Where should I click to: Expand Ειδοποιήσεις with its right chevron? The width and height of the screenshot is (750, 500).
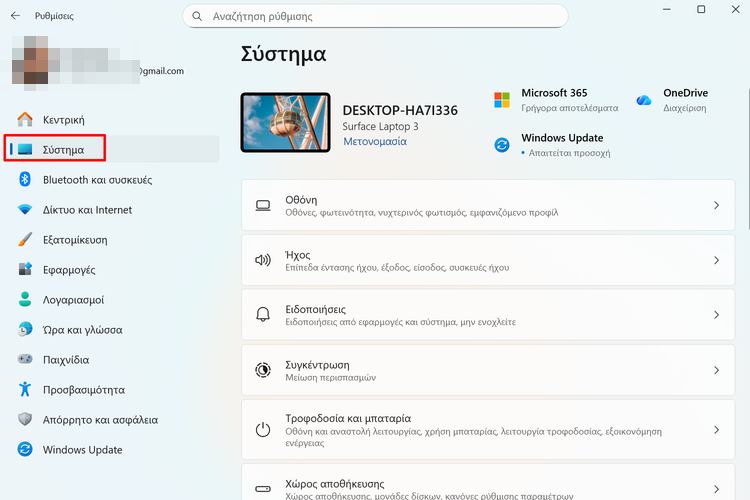[716, 315]
